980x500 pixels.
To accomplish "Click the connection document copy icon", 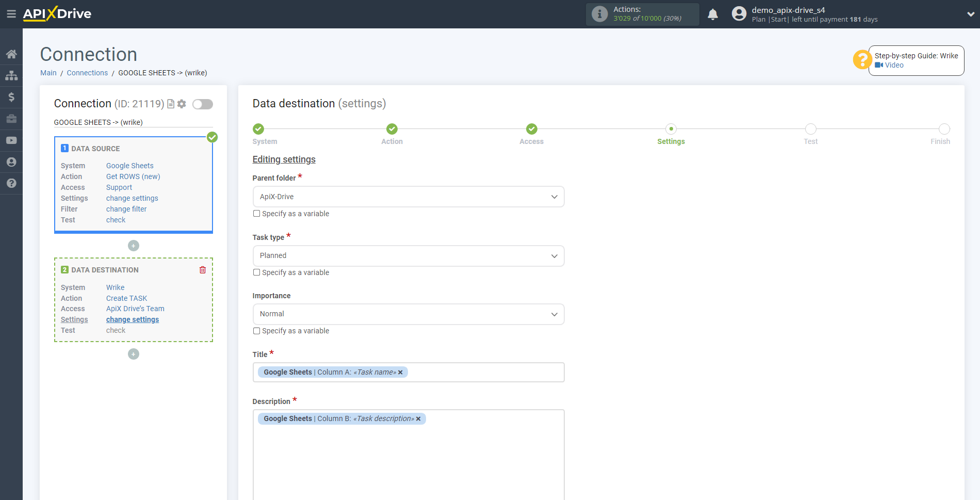I will tap(171, 104).
